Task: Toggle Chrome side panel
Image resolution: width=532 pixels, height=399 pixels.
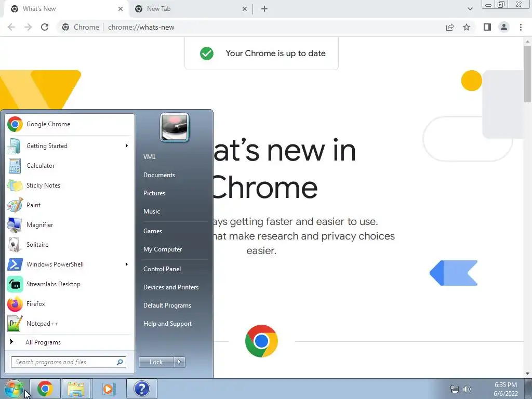Action: (x=487, y=27)
